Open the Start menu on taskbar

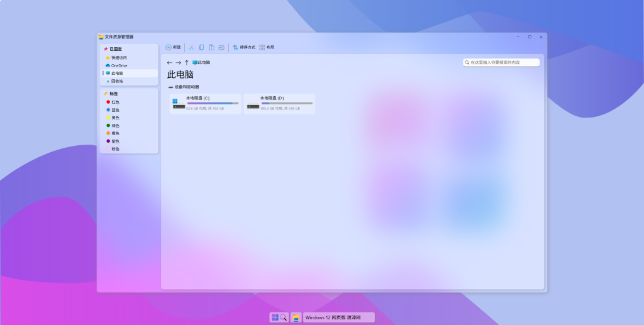coord(275,317)
